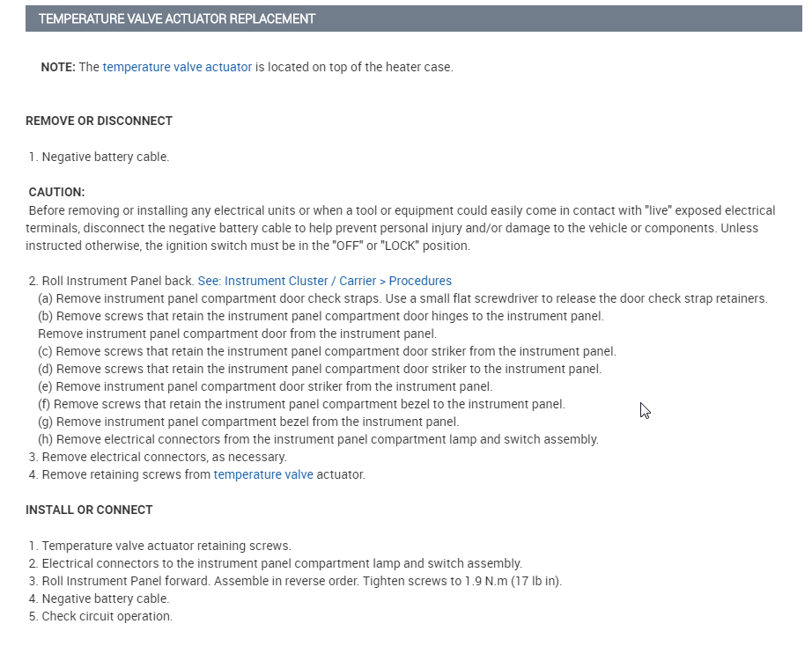Image resolution: width=812 pixels, height=646 pixels.
Task: Click sub-step (h) about lamp and switch connectors
Action: pos(318,439)
